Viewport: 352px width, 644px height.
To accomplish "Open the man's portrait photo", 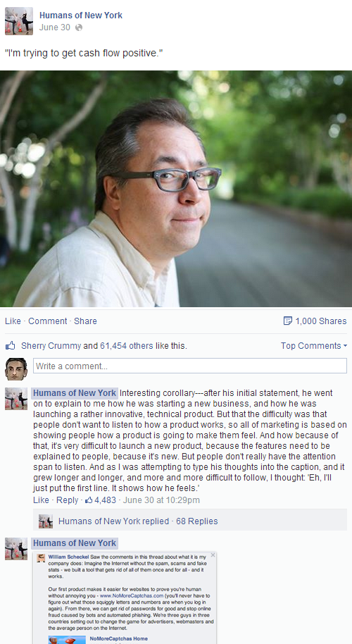I will click(176, 189).
